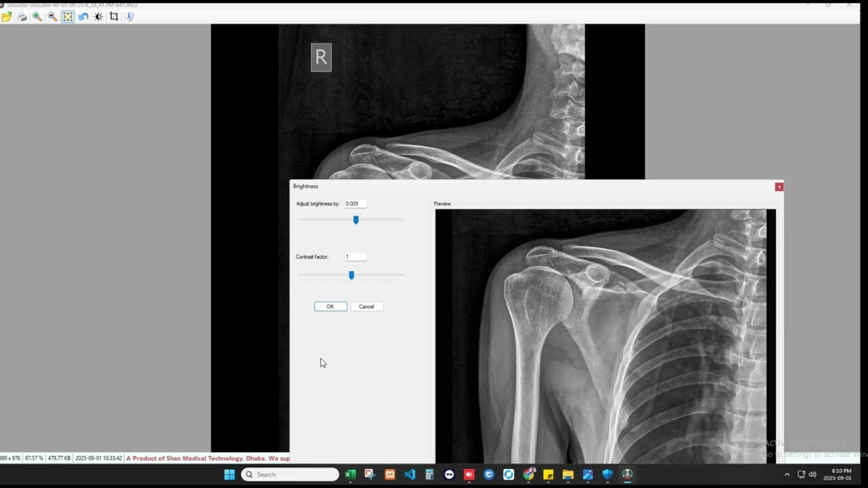Open Chrome from the taskbar
Viewport: 868px width, 488px height.
pyautogui.click(x=528, y=474)
